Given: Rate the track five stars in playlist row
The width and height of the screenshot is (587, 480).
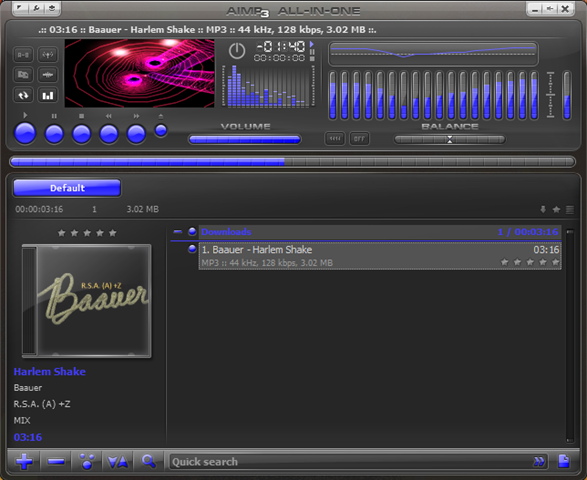Looking at the screenshot, I should pyautogui.click(x=555, y=262).
